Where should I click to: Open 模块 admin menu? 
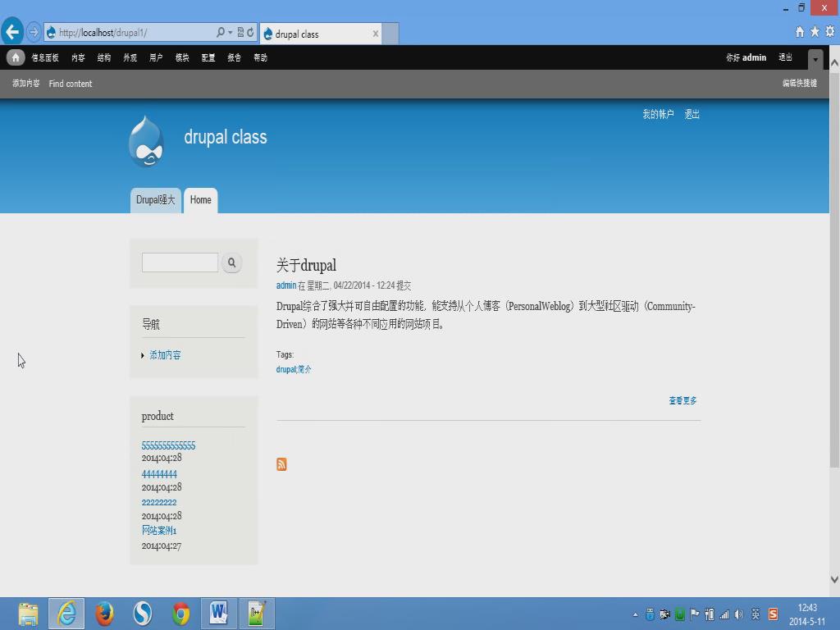click(x=182, y=58)
